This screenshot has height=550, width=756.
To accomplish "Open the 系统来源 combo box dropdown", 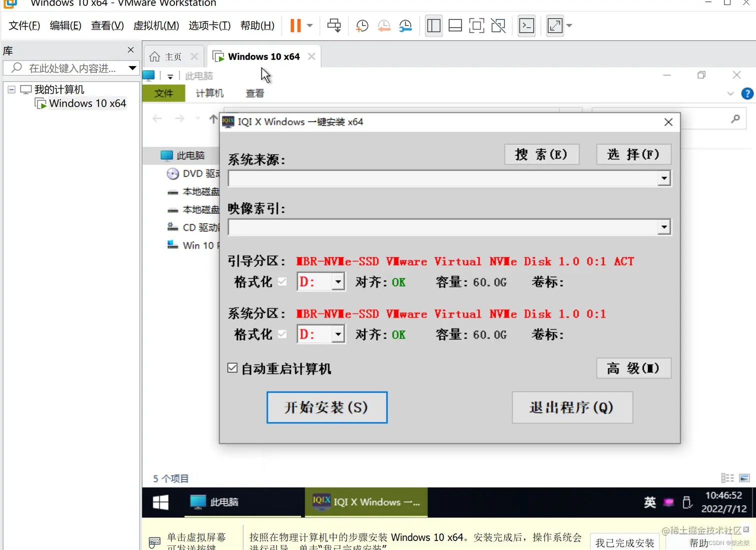I will [664, 178].
